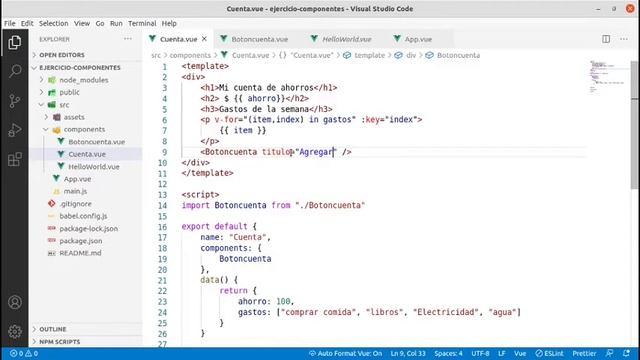This screenshot has height=360, width=640.
Task: Open the Selection menu
Action: (53, 23)
